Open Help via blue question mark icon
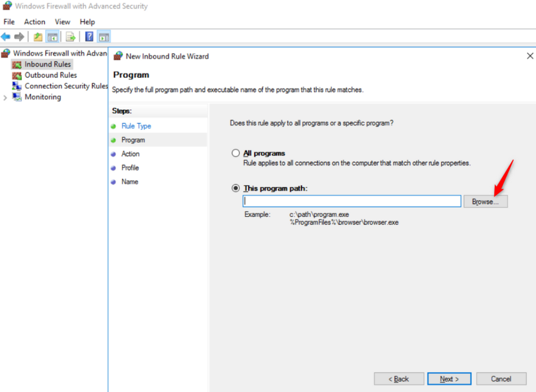Viewport: 536px width, 392px height. 89,37
